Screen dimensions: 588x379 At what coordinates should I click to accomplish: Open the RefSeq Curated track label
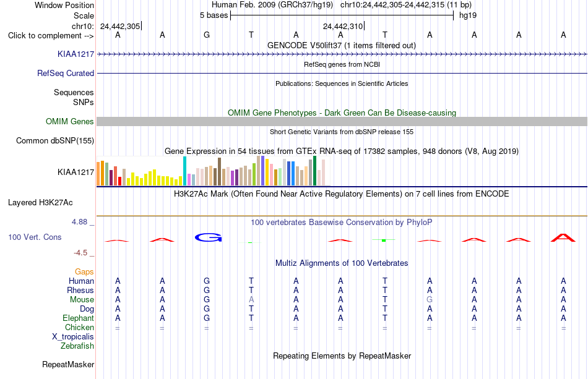click(66, 74)
